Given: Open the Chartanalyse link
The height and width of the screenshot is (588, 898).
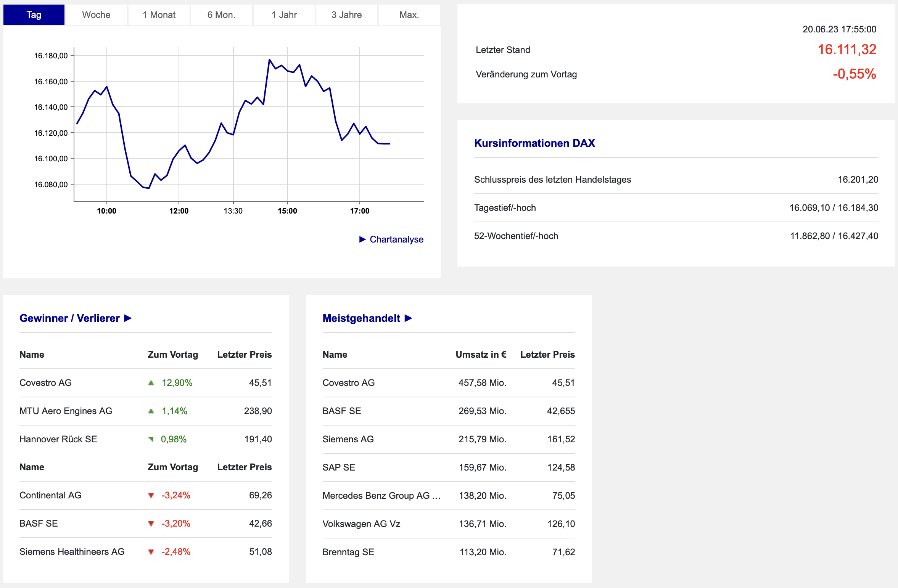Looking at the screenshot, I should pos(397,239).
